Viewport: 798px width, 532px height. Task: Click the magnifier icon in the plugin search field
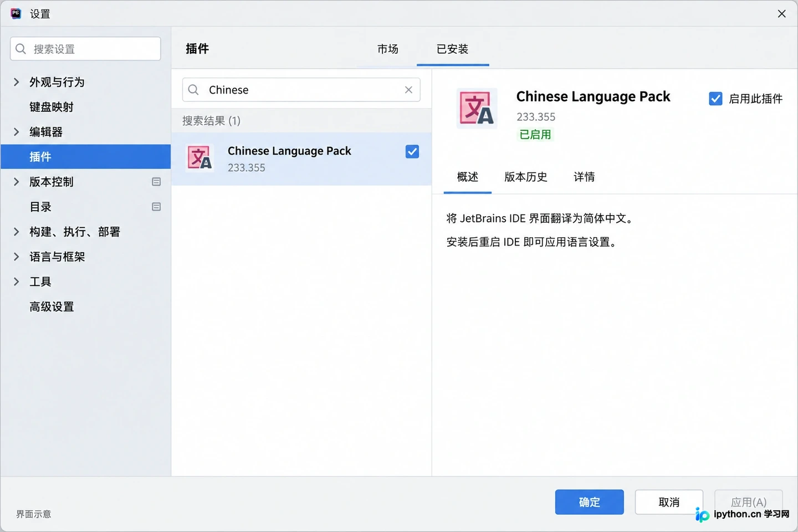point(193,90)
